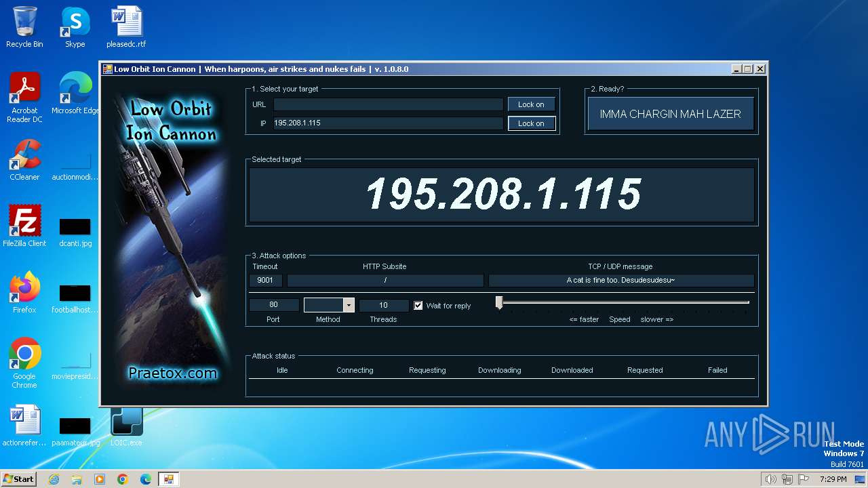Click the Connecting status column header
The width and height of the screenshot is (868, 488).
355,370
